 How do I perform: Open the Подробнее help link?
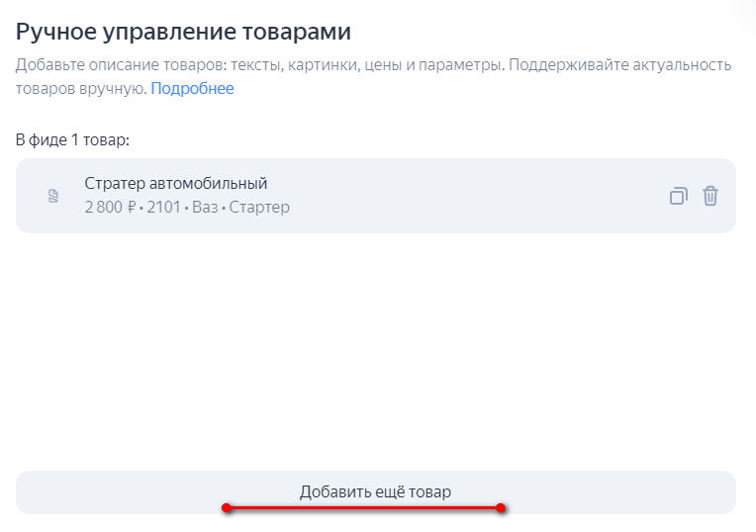[192, 89]
